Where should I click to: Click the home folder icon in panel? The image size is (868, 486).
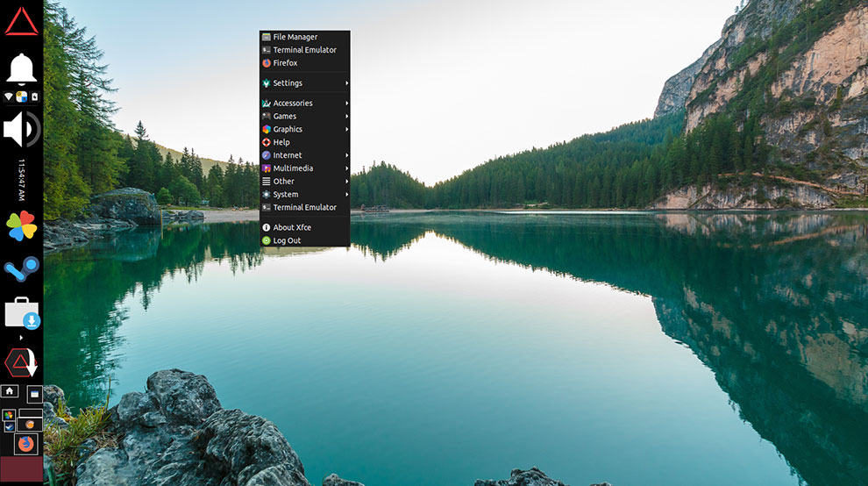[10, 391]
